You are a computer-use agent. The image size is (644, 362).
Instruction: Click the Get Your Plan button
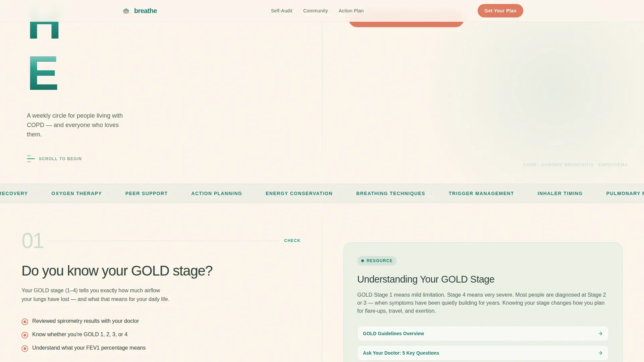(x=500, y=11)
